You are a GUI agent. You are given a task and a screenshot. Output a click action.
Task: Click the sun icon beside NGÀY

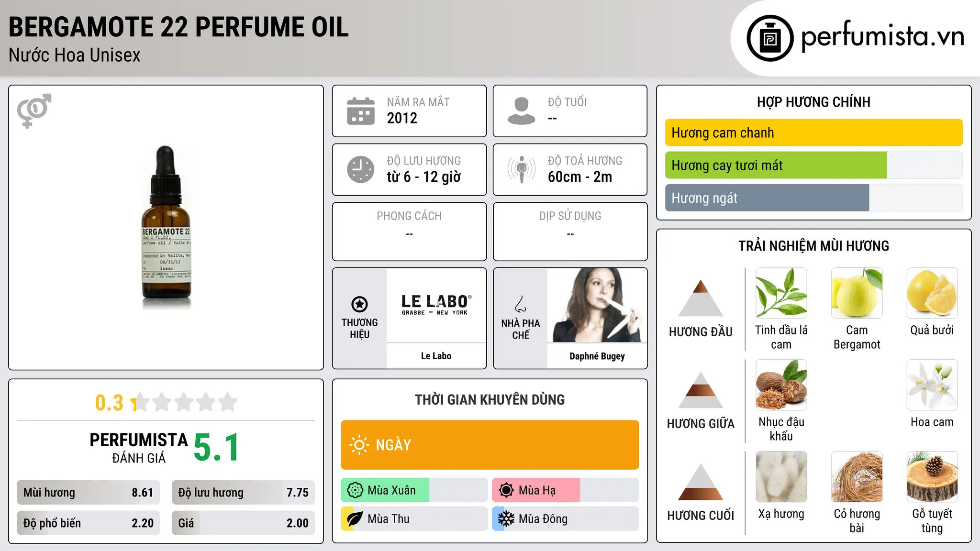[359, 445]
